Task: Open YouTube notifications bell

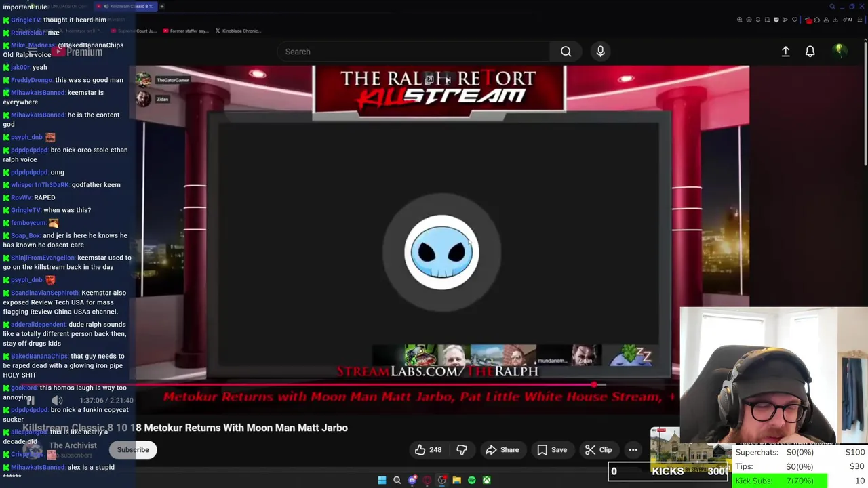Action: [810, 52]
